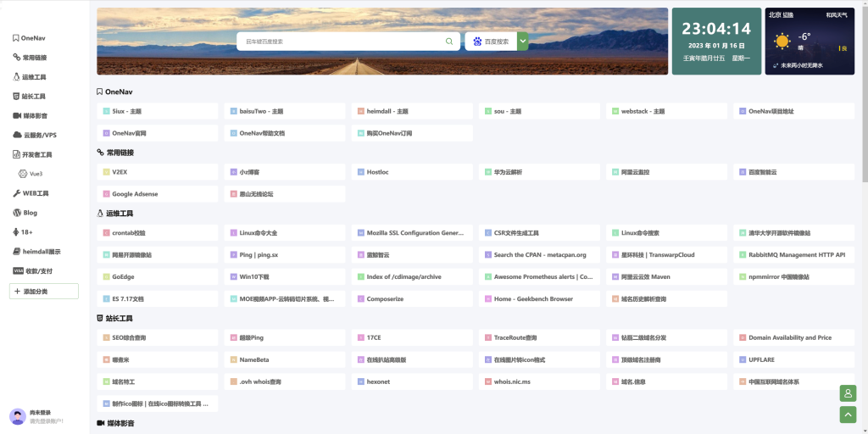This screenshot has height=434, width=868.
Task: Open Ping | ping.sx link
Action: (x=285, y=255)
